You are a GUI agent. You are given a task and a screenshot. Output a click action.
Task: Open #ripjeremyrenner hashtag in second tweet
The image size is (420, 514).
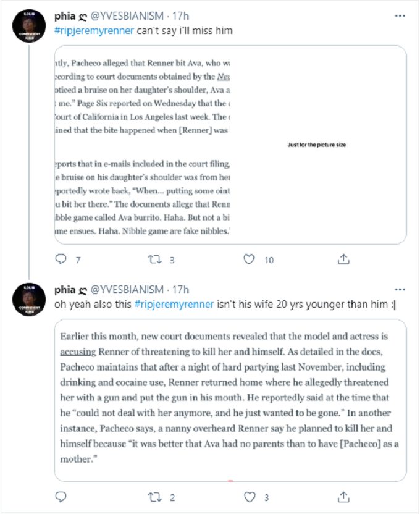[174, 304]
